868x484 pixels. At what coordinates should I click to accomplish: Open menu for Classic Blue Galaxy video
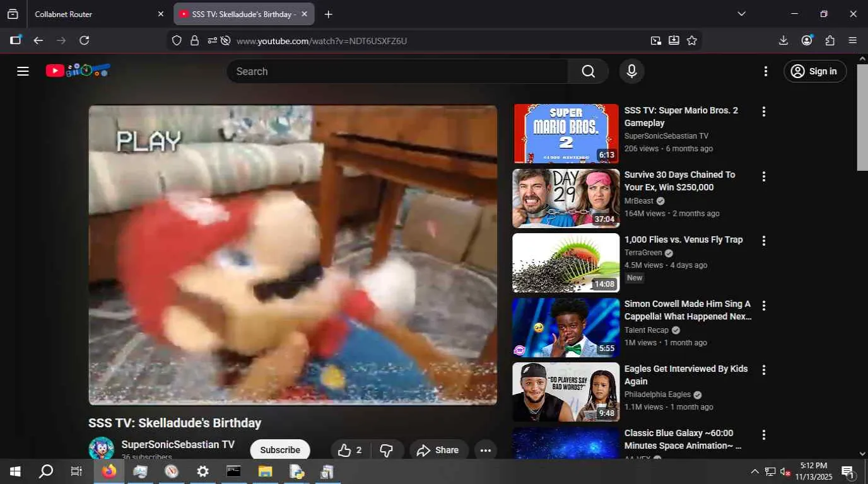point(763,435)
